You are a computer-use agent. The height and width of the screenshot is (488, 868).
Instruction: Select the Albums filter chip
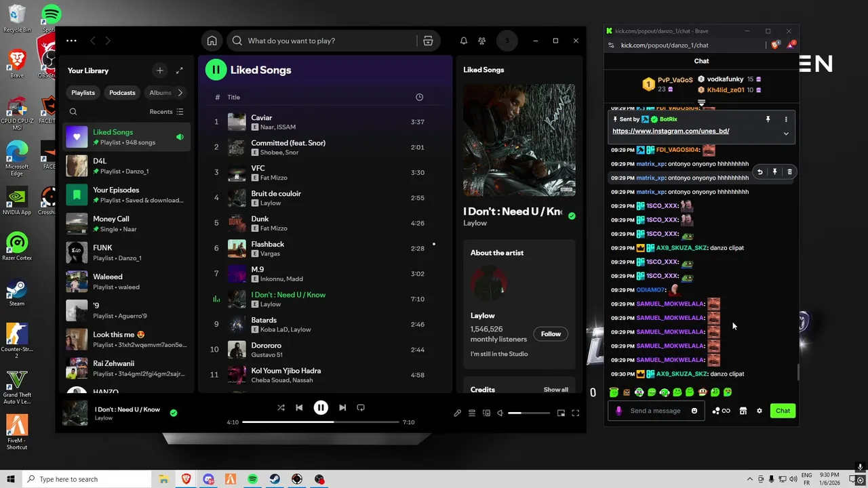(x=160, y=93)
